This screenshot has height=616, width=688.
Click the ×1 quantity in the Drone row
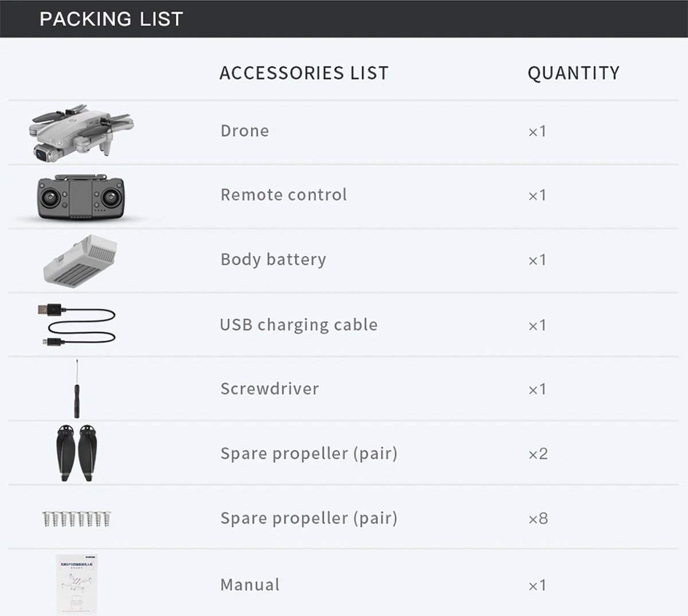pos(537,131)
